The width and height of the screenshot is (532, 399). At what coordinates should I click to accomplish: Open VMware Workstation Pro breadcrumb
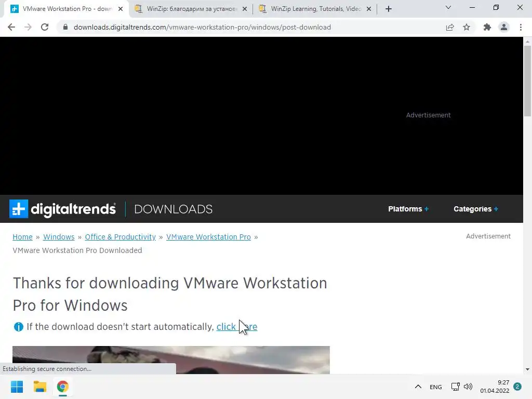pyautogui.click(x=208, y=237)
